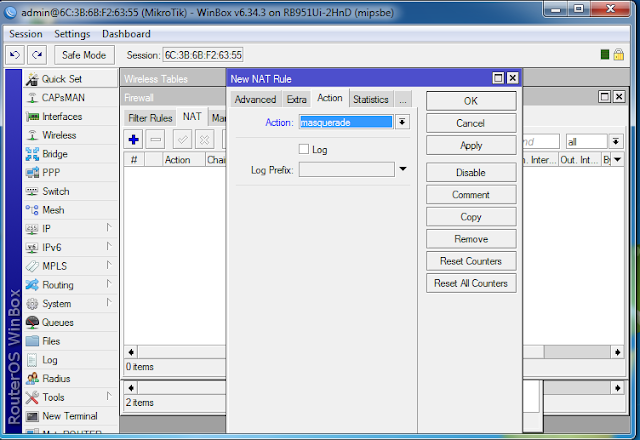The width and height of the screenshot is (640, 440).
Task: Click right arrow of Firewall horizontal scrollbar
Action: [617, 352]
